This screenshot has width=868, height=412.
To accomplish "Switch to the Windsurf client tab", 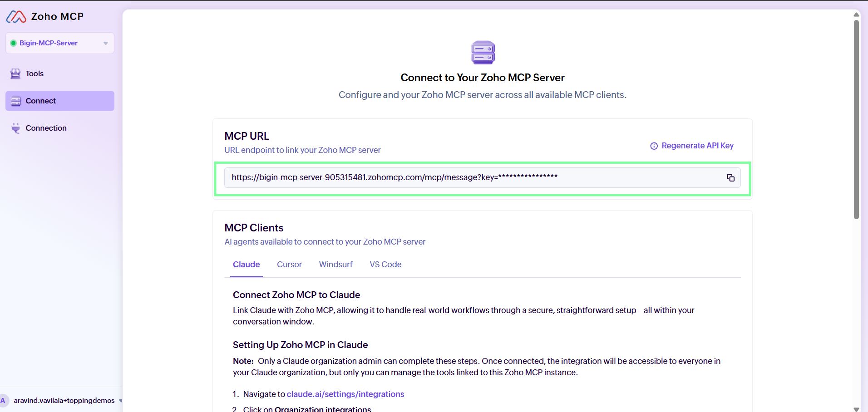I will pyautogui.click(x=335, y=265).
